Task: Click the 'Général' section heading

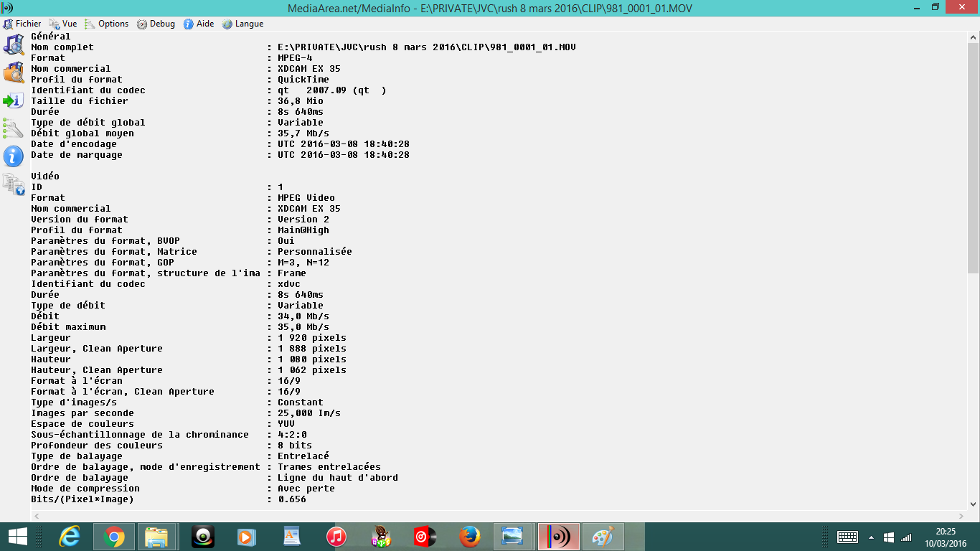Action: (x=51, y=37)
